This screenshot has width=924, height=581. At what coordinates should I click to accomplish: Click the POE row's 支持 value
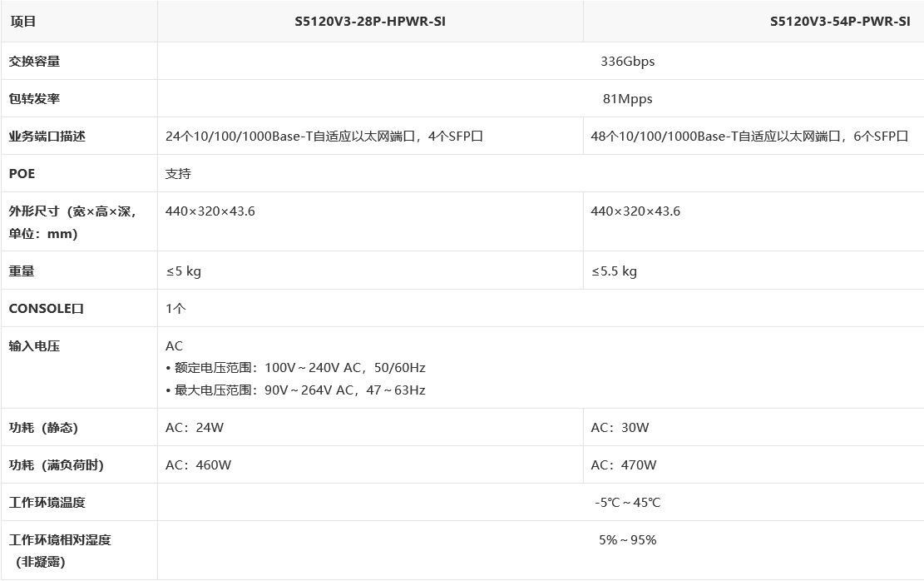point(178,174)
